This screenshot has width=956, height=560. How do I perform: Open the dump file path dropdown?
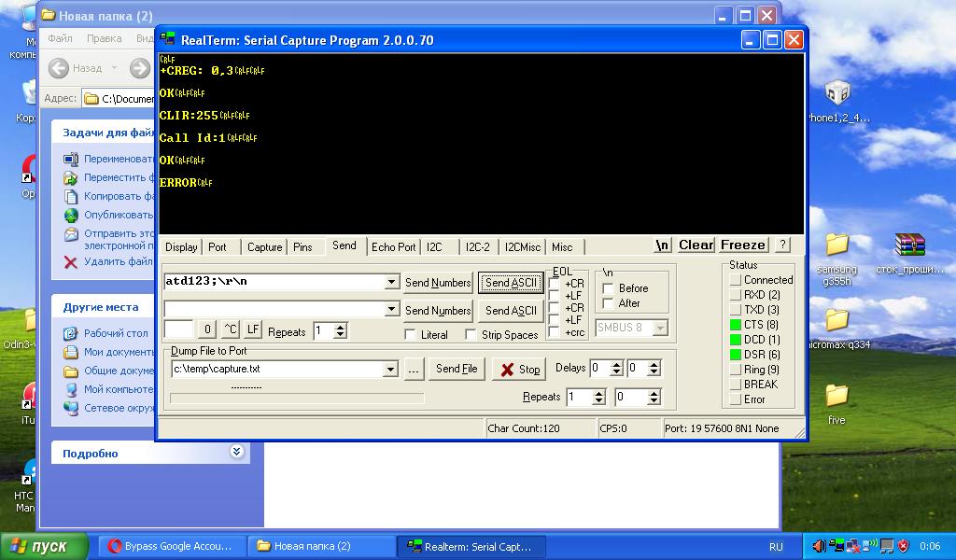pyautogui.click(x=391, y=370)
